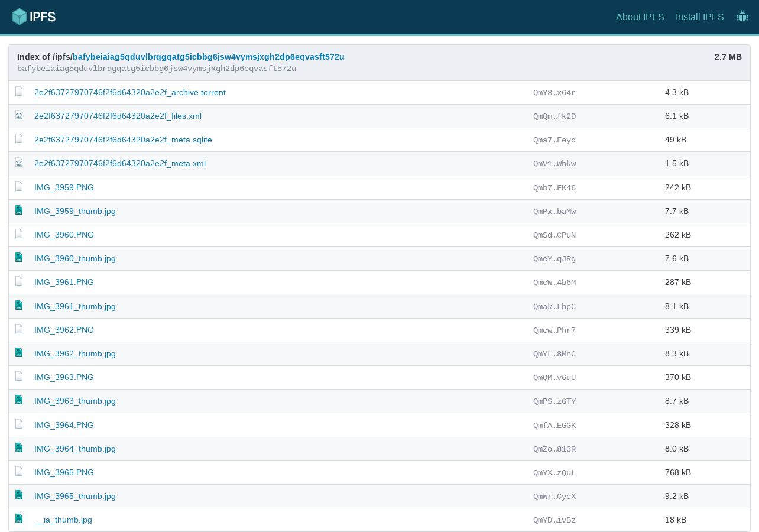Click JPG icon beside IMG_3963_thumb.jpg
Viewport: 759px width, 532px height.
point(19,400)
